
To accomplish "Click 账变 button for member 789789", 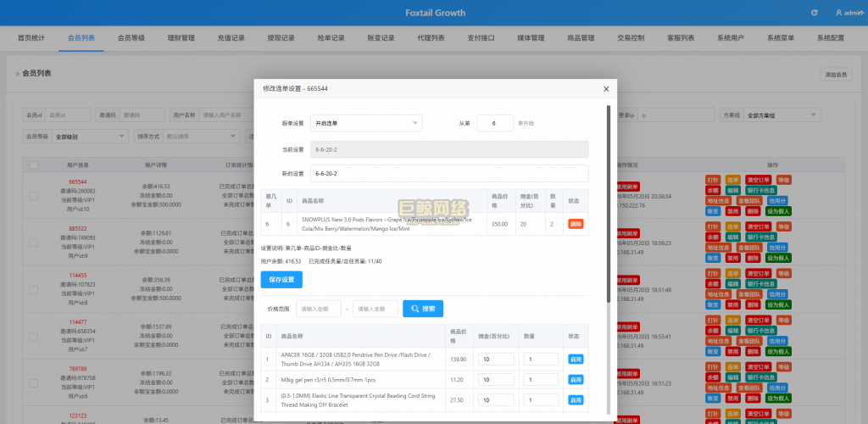I will 713,398.
